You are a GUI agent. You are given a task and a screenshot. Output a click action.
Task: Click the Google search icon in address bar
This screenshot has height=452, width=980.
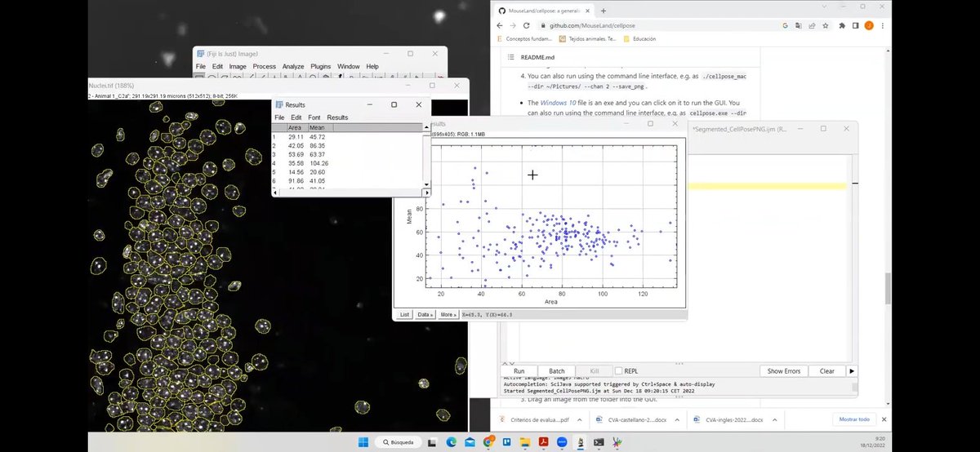[785, 26]
